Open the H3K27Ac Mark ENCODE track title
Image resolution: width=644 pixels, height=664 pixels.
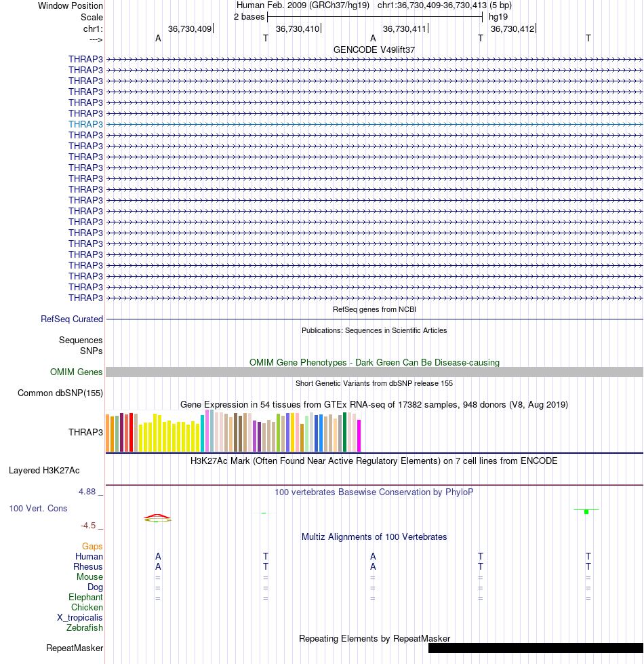coord(374,461)
